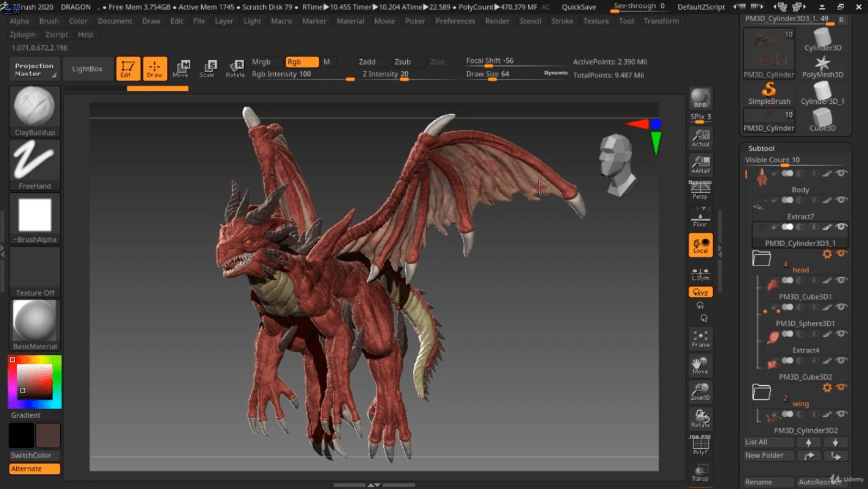Hide the Body subtool with eye icon
Viewport: 868px width, 489px height.
click(841, 173)
